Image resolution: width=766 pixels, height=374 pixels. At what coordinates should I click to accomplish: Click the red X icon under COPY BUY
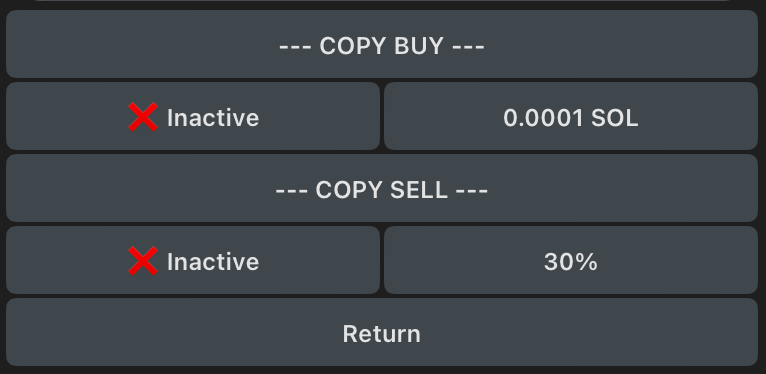coord(143,117)
